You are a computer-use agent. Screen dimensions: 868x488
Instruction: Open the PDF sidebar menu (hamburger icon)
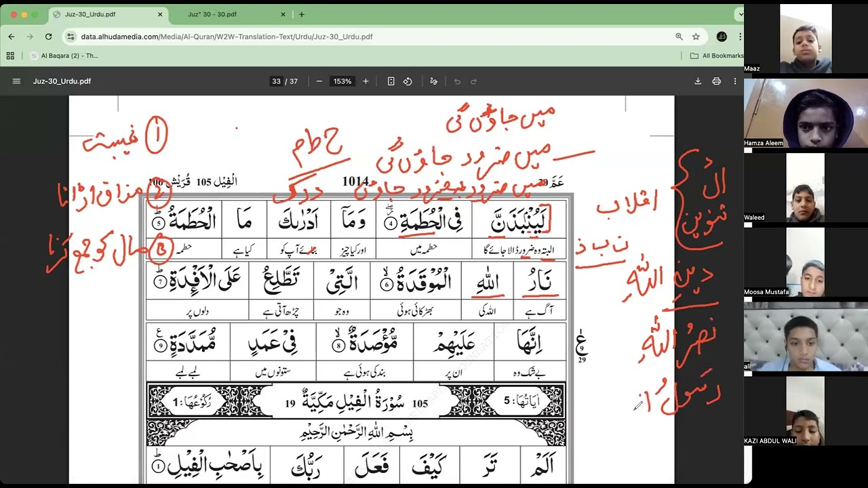click(x=16, y=81)
